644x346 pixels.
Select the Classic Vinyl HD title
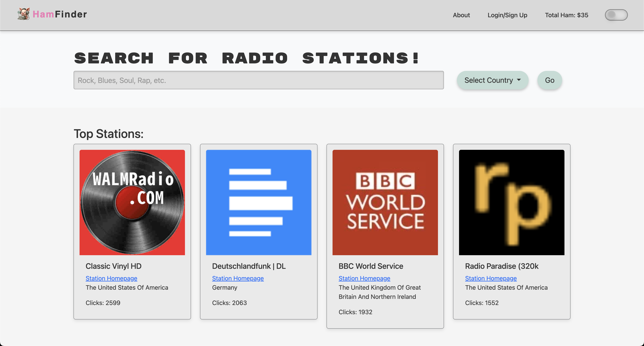(113, 266)
